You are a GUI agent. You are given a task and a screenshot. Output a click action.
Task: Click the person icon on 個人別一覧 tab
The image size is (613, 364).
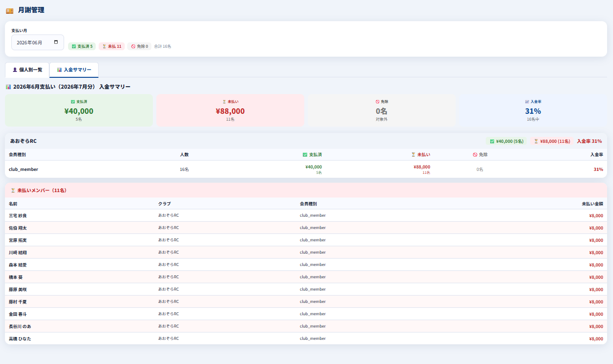(x=15, y=70)
